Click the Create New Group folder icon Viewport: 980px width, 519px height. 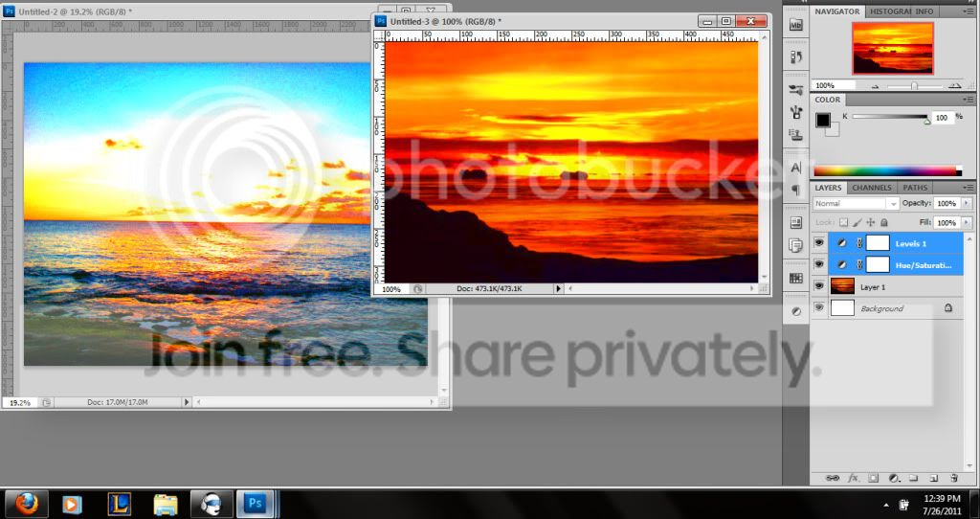(x=913, y=478)
